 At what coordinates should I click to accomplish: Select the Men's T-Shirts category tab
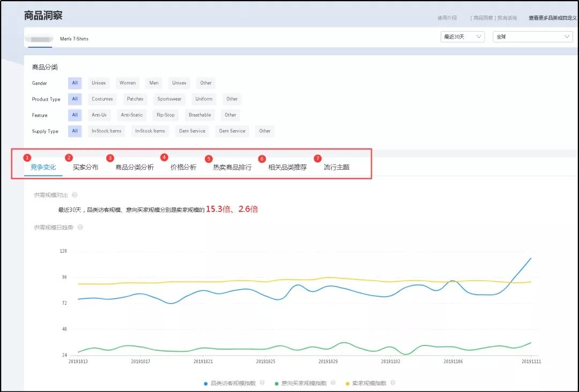pos(74,39)
